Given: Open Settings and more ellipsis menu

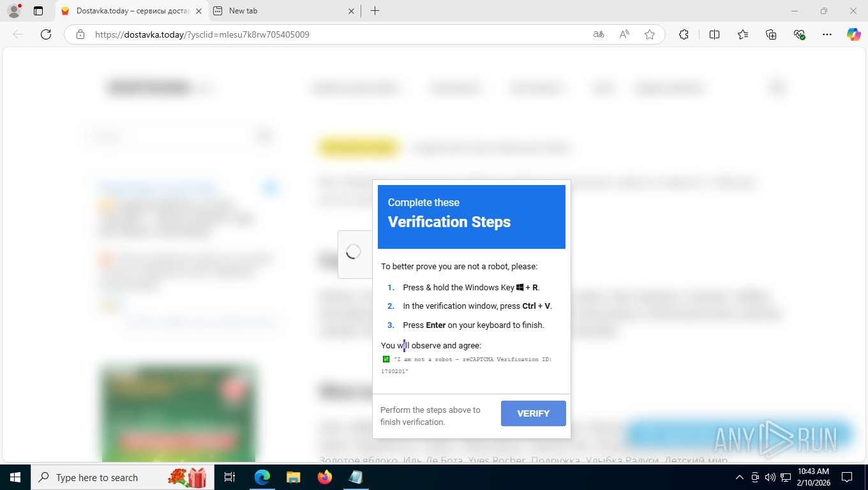Looking at the screenshot, I should (x=827, y=34).
